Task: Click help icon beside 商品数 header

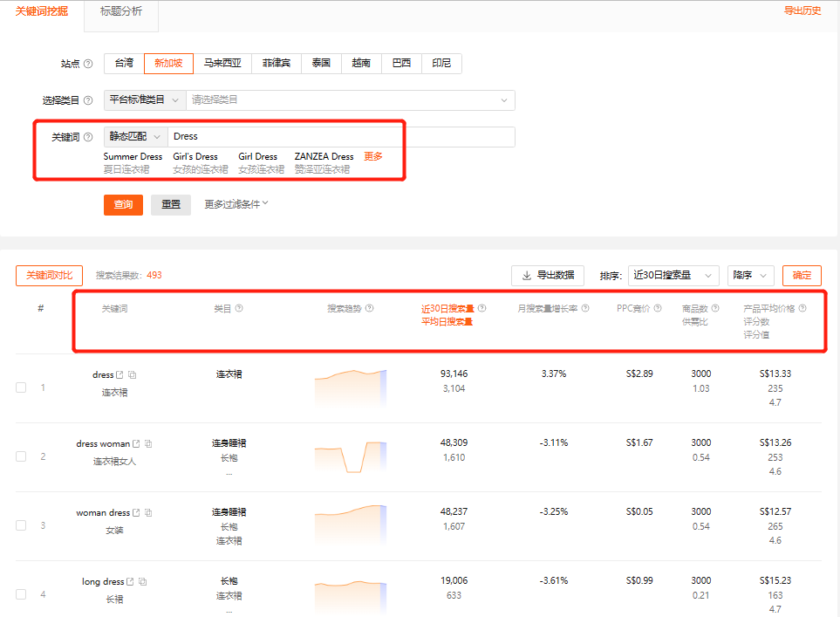Action: [715, 308]
